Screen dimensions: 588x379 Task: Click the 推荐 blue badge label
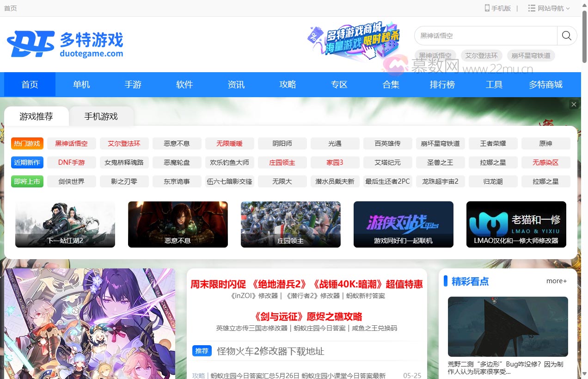202,351
